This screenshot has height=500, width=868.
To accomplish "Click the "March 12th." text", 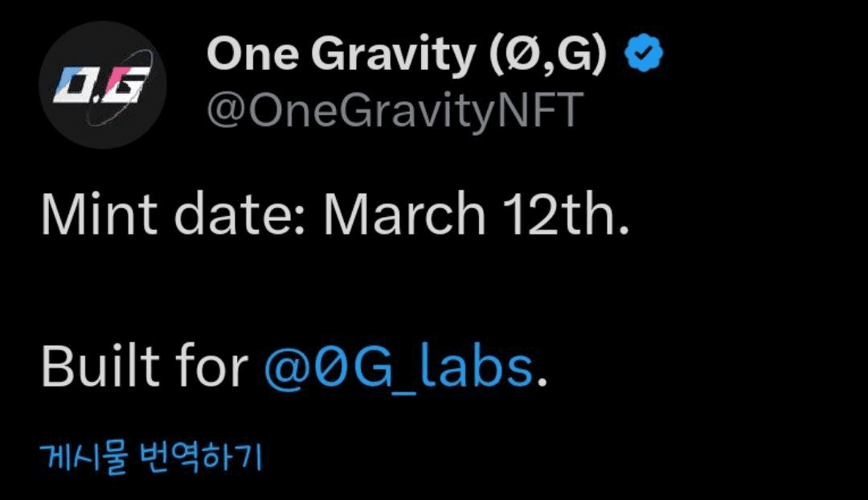I will (477, 215).
